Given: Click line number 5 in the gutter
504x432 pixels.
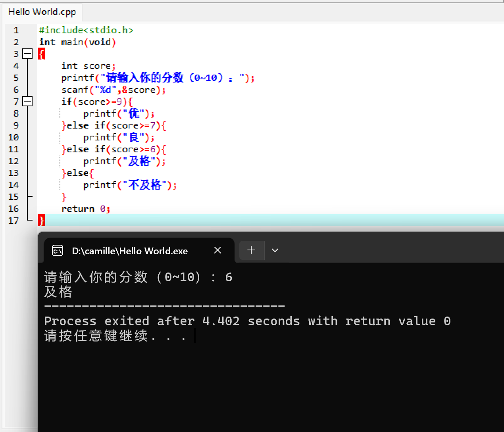Looking at the screenshot, I should coord(16,78).
